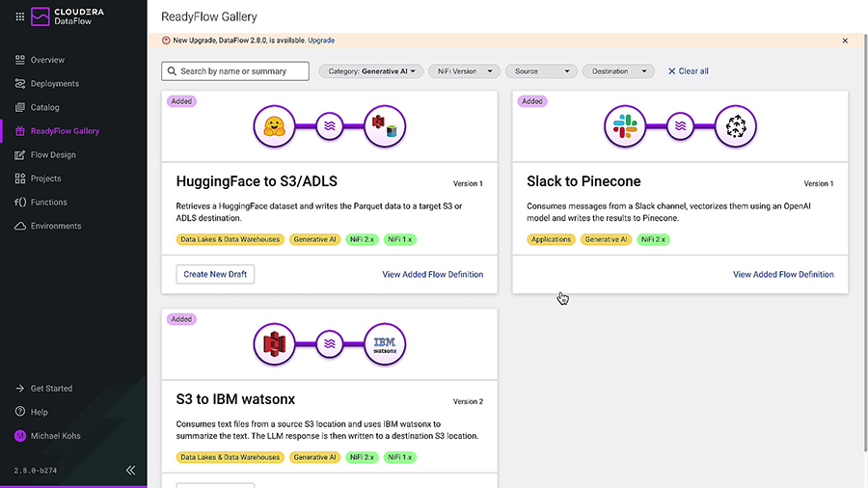Screen dimensions: 868x488
Task: Open Help menu item
Action: (40, 412)
